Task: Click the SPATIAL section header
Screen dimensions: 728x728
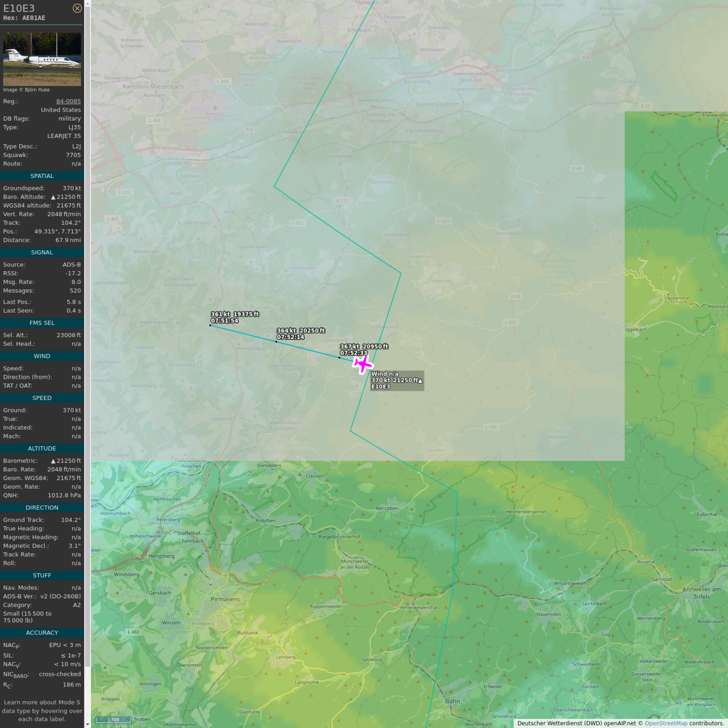Action: click(42, 176)
